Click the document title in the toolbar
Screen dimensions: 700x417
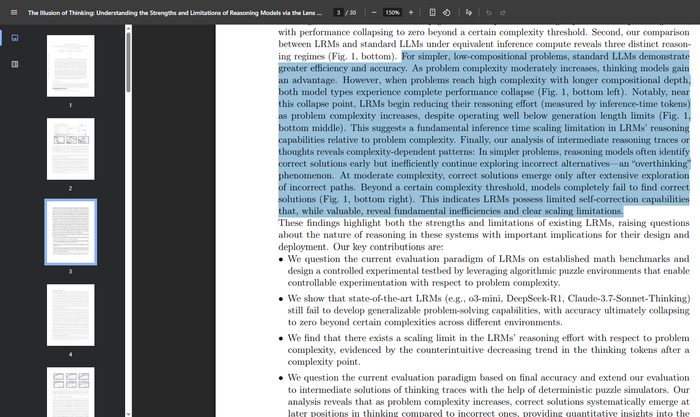tap(175, 13)
